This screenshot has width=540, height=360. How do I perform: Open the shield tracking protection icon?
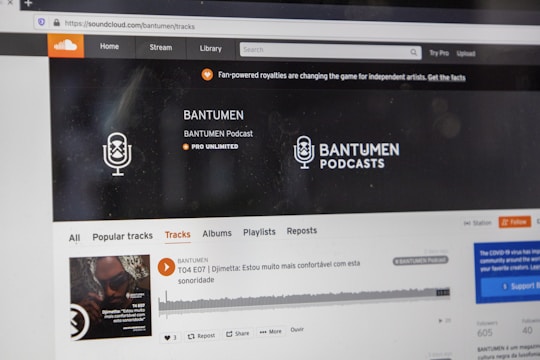[41, 22]
